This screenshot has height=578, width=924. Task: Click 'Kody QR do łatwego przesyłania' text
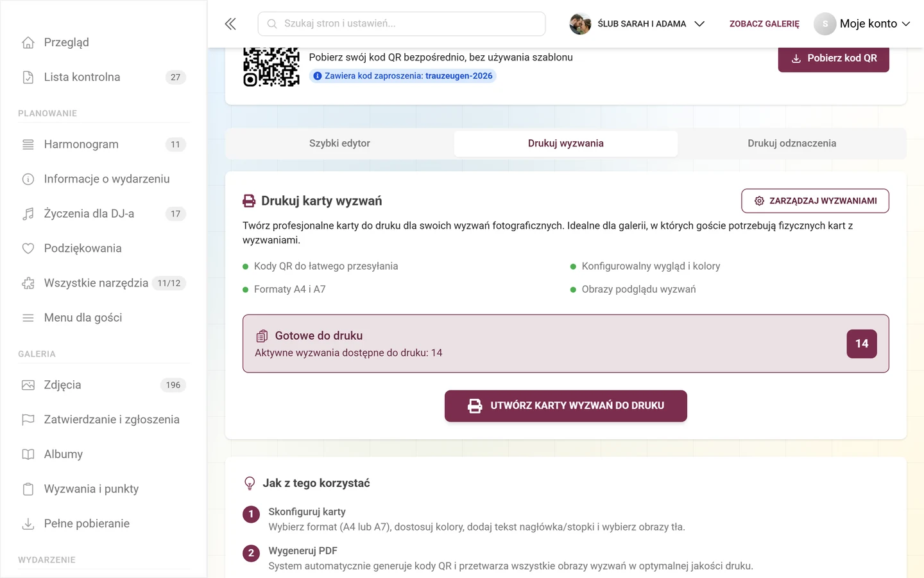tap(326, 267)
